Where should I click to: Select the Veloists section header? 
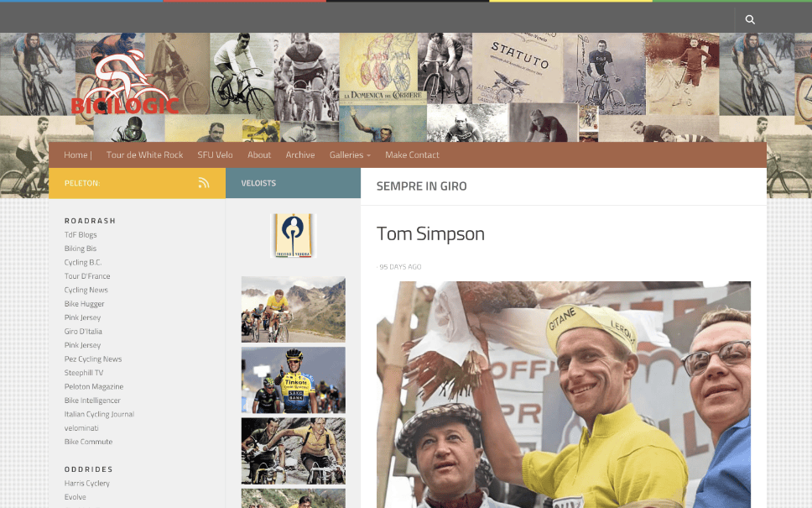(x=258, y=183)
